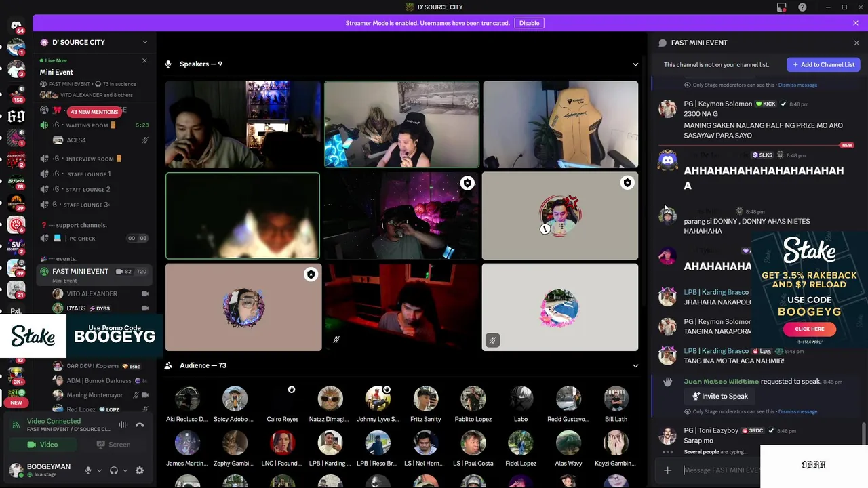868x488 pixels.
Task: Click Pablito Lopez audience avatar
Action: (x=473, y=399)
